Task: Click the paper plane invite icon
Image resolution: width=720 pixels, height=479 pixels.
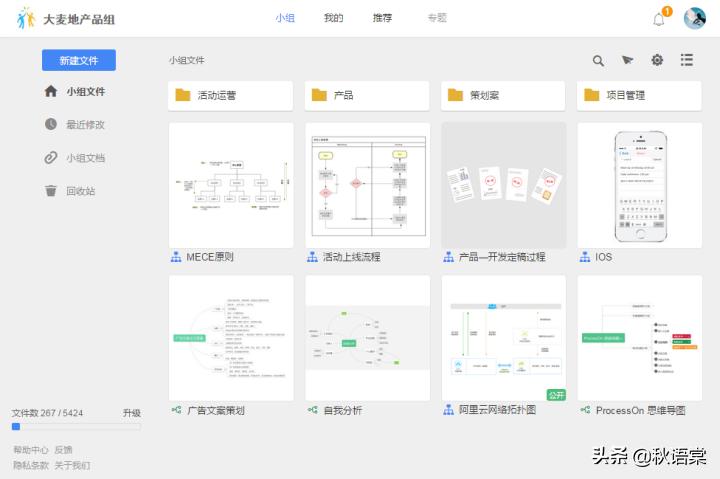Action: [627, 60]
